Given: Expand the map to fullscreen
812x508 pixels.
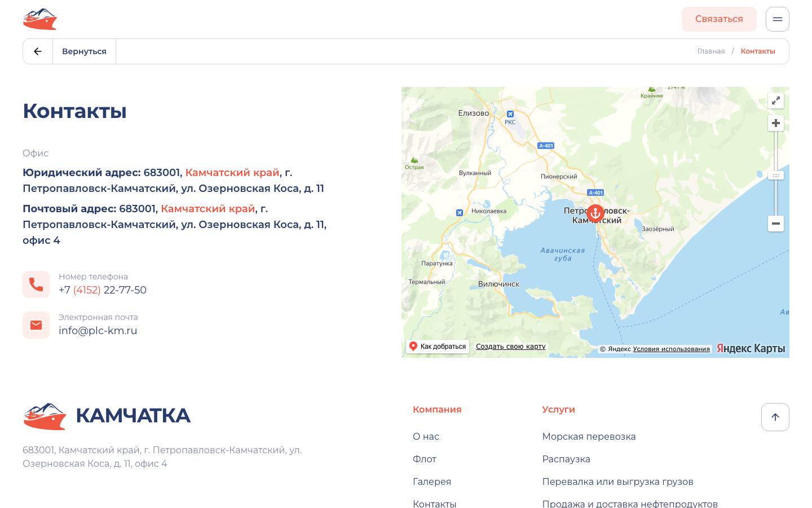Looking at the screenshot, I should click(776, 100).
